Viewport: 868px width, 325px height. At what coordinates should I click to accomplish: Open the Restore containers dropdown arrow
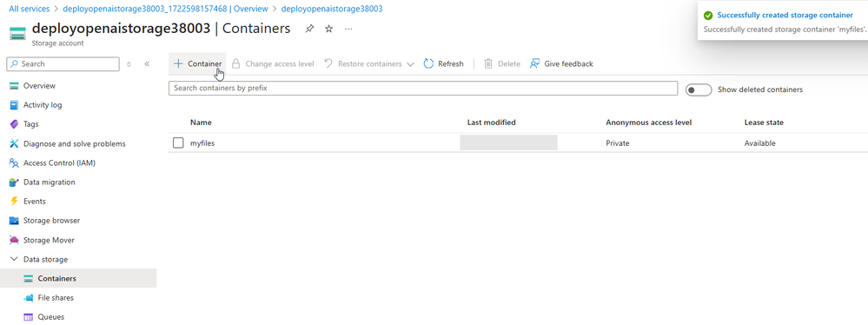click(410, 64)
